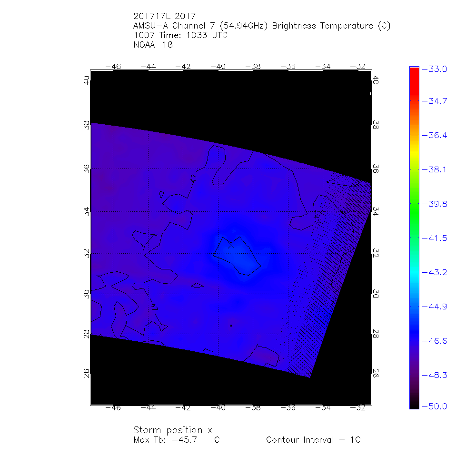
Task: Click the -44.9 color bar tick label
Action: tap(435, 307)
